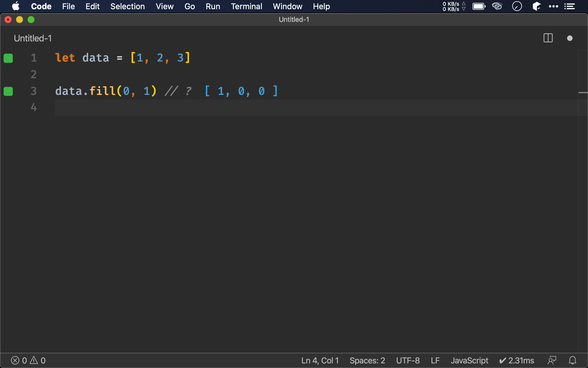Place cursor on empty line 4

click(316, 108)
